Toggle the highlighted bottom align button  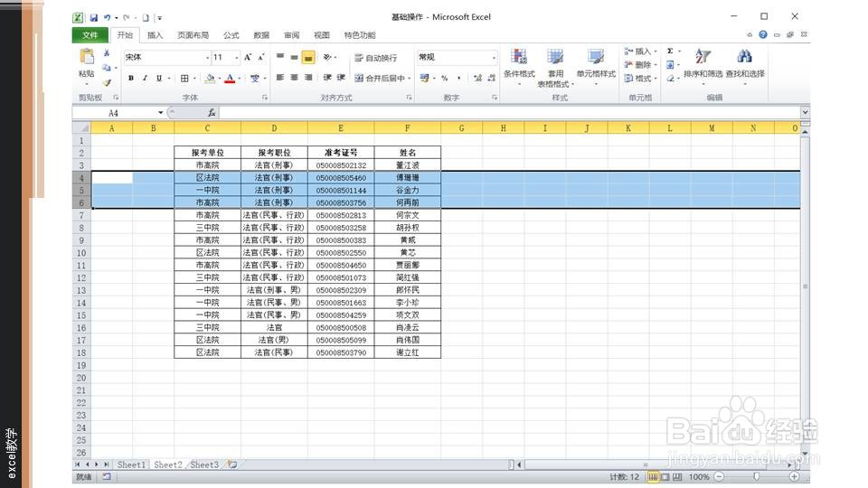tap(308, 57)
